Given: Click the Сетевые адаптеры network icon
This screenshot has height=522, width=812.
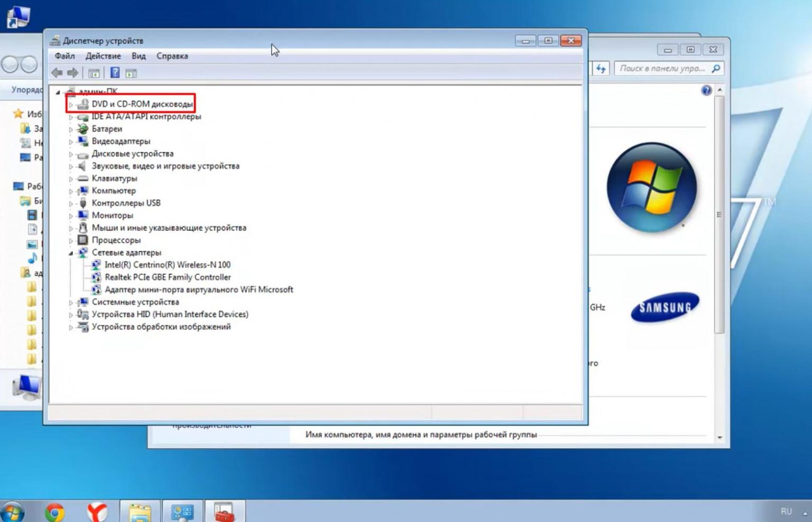Looking at the screenshot, I should (82, 253).
